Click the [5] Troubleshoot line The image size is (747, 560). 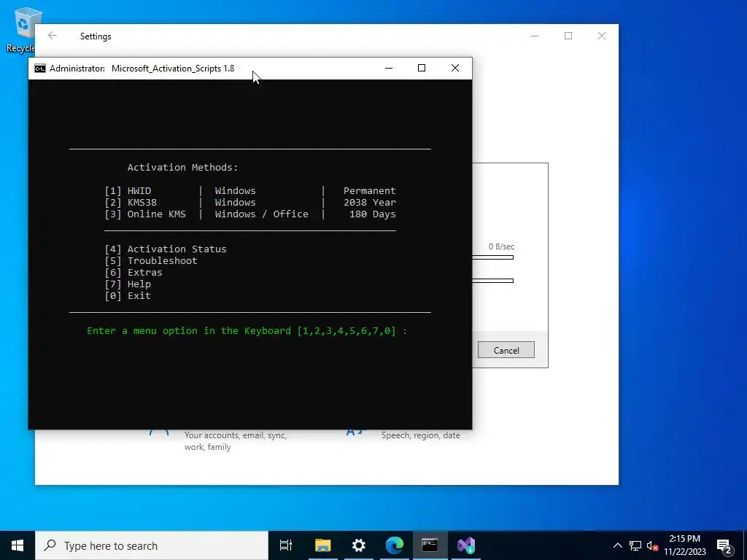[x=150, y=260]
